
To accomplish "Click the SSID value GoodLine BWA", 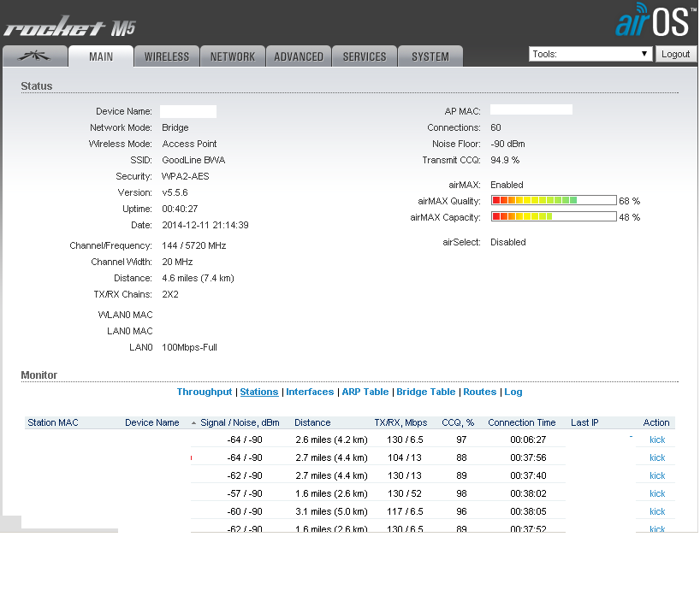I will coord(193,160).
